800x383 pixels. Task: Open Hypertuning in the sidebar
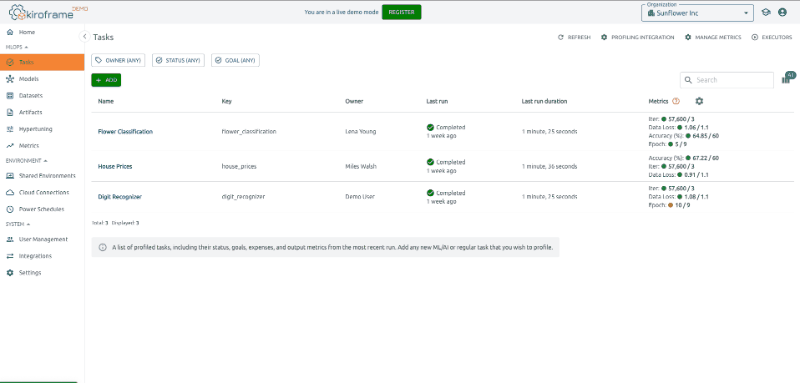(42, 129)
